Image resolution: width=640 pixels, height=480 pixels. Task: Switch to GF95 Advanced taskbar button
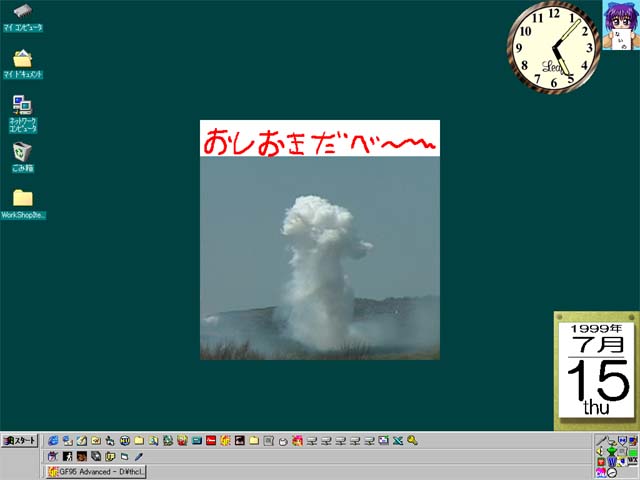click(96, 472)
